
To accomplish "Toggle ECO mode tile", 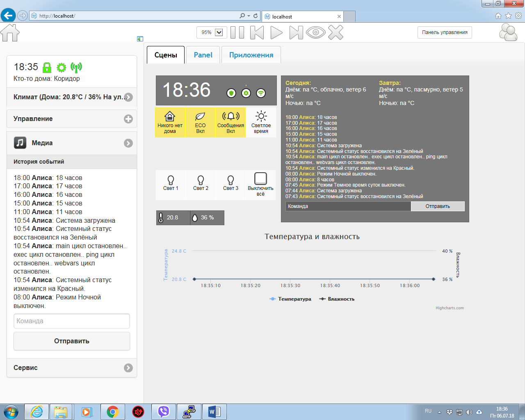I will 200,122.
